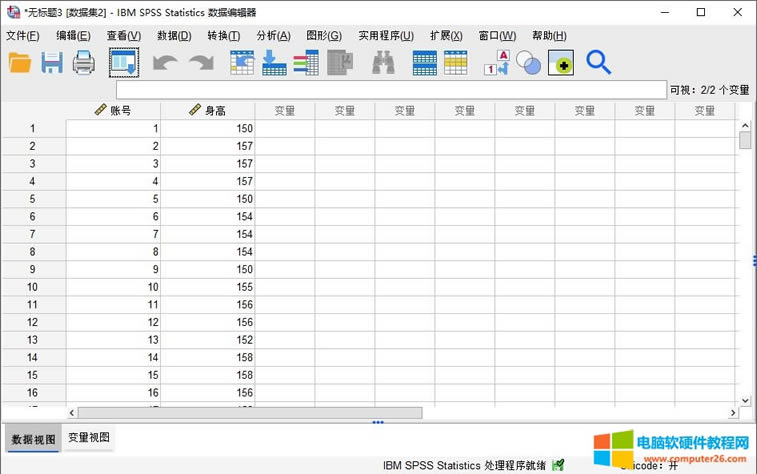757x474 pixels.
Task: Toggle value labels icon
Action: [497, 63]
